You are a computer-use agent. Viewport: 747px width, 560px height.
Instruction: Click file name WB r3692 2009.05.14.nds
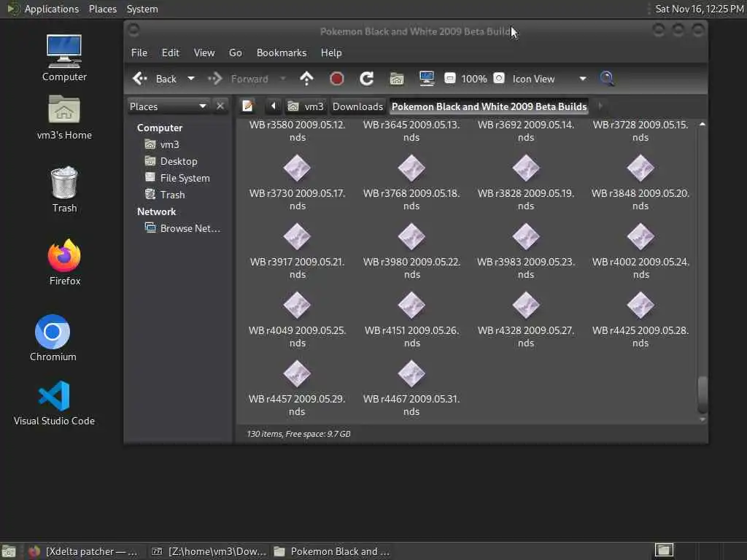[x=526, y=131]
